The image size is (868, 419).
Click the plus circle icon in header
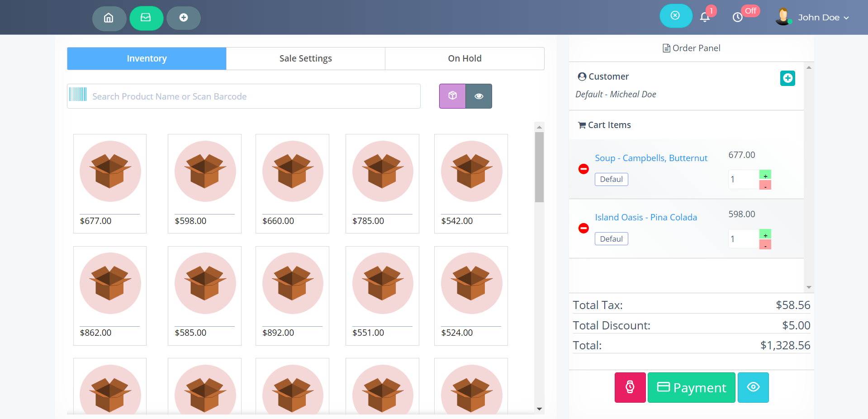(183, 18)
